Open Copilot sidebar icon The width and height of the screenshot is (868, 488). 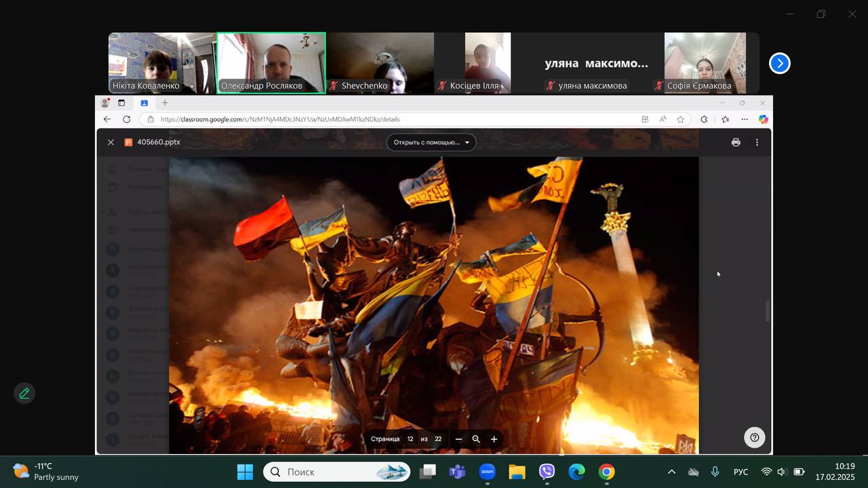point(763,119)
